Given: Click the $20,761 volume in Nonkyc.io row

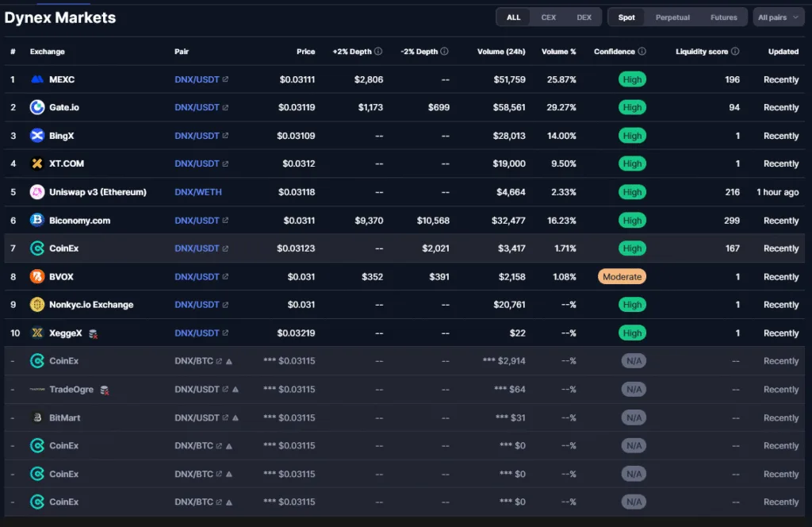Looking at the screenshot, I should 509,305.
